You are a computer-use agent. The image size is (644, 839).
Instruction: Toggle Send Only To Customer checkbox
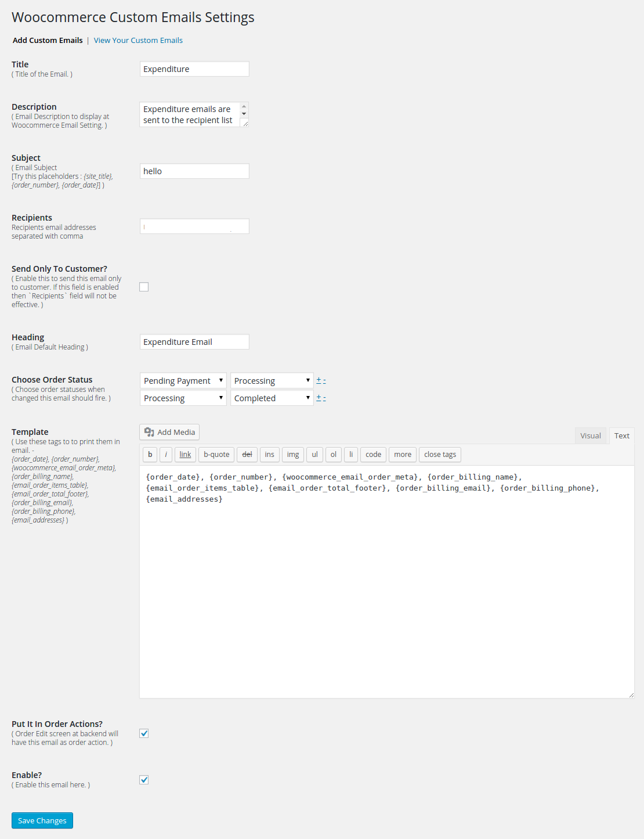tap(144, 287)
